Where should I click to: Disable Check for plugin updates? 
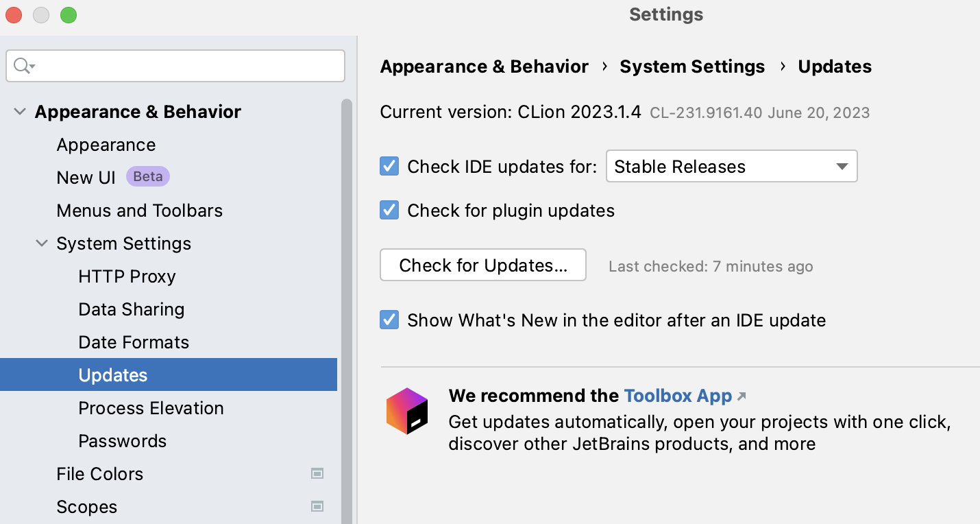[x=389, y=210]
